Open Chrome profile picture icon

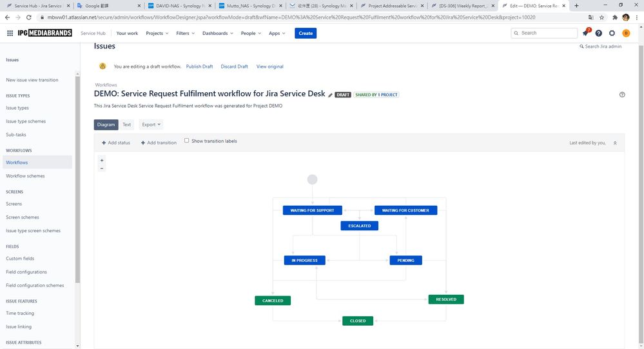click(x=626, y=17)
